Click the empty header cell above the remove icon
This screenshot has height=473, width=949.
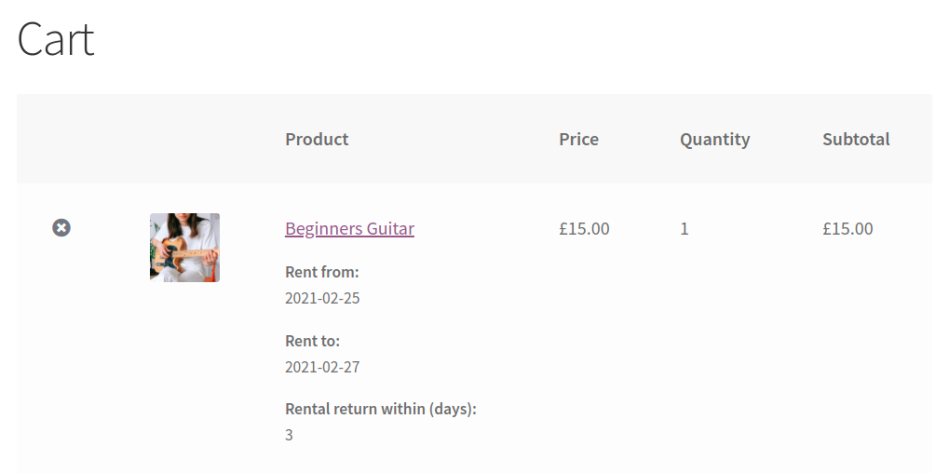tap(61, 139)
